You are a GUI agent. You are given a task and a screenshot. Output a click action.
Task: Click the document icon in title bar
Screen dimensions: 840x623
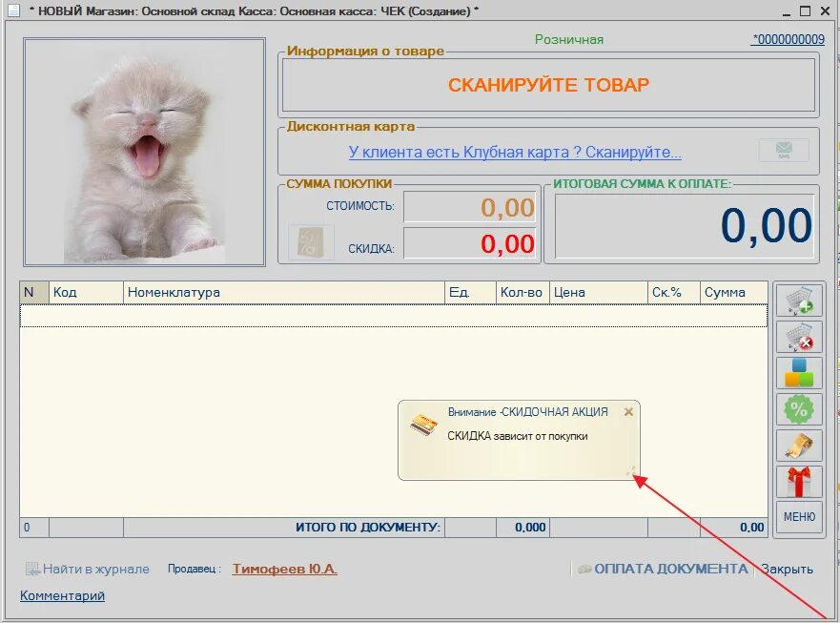pyautogui.click(x=13, y=10)
